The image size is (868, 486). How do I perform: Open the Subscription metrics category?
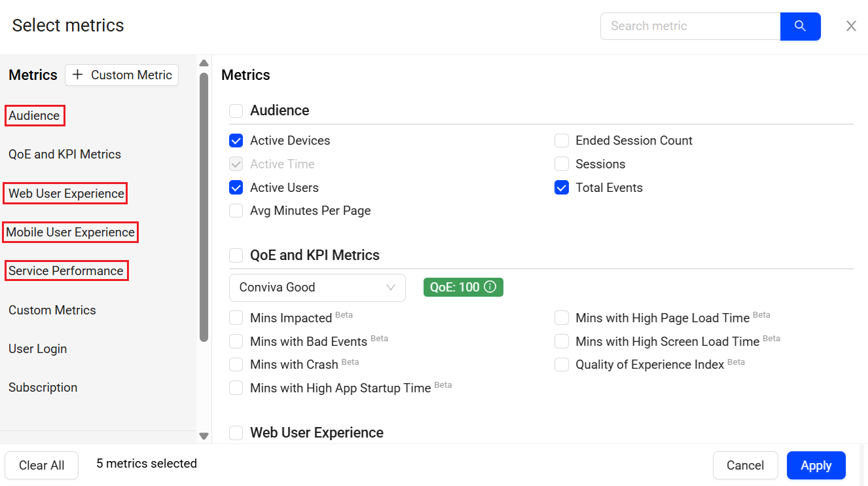[43, 388]
